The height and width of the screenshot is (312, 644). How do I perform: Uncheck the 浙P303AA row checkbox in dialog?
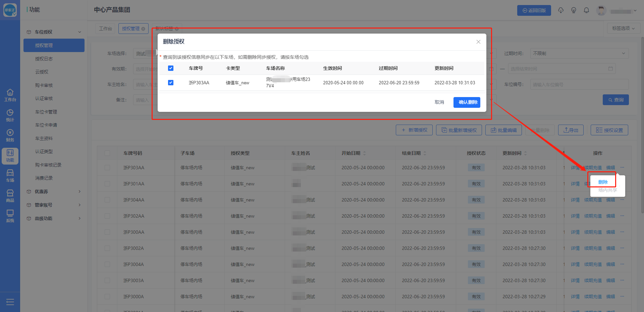click(x=171, y=83)
